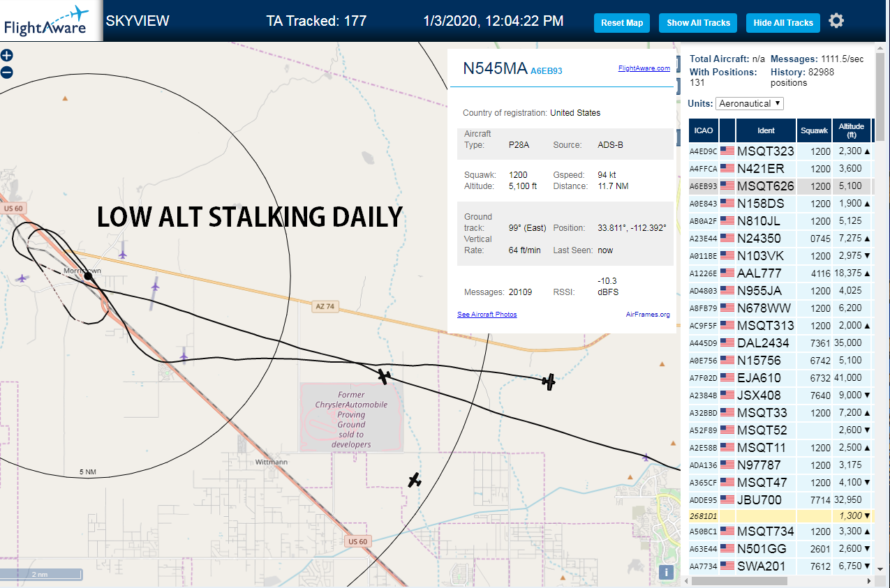Click the Reset Map button
Image resolution: width=890 pixels, height=588 pixels.
pos(622,23)
